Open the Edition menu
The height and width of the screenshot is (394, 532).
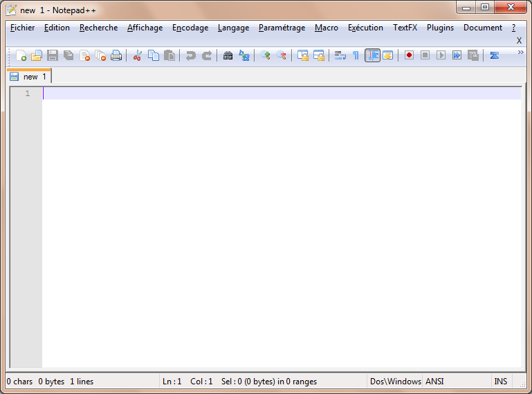(57, 28)
